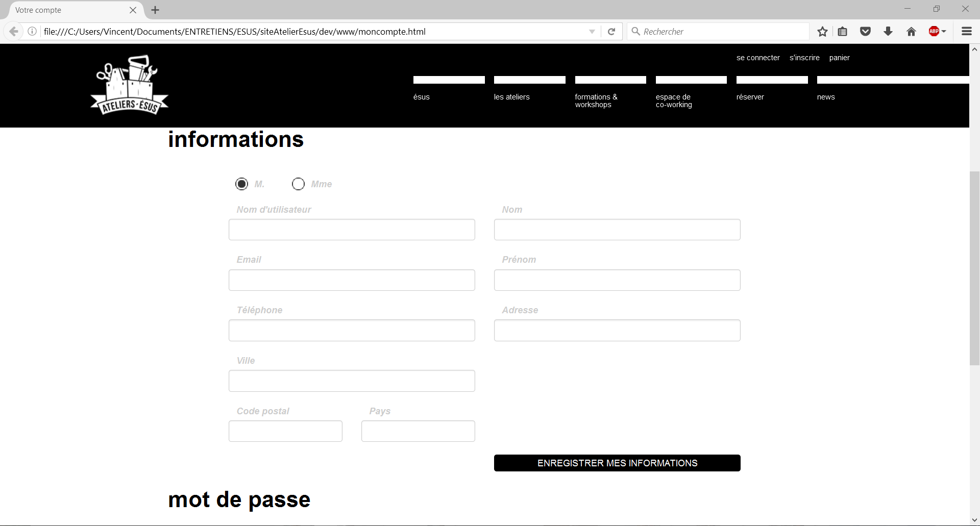Click the Ateliers Ésus logo
The image size is (980, 526).
click(130, 85)
